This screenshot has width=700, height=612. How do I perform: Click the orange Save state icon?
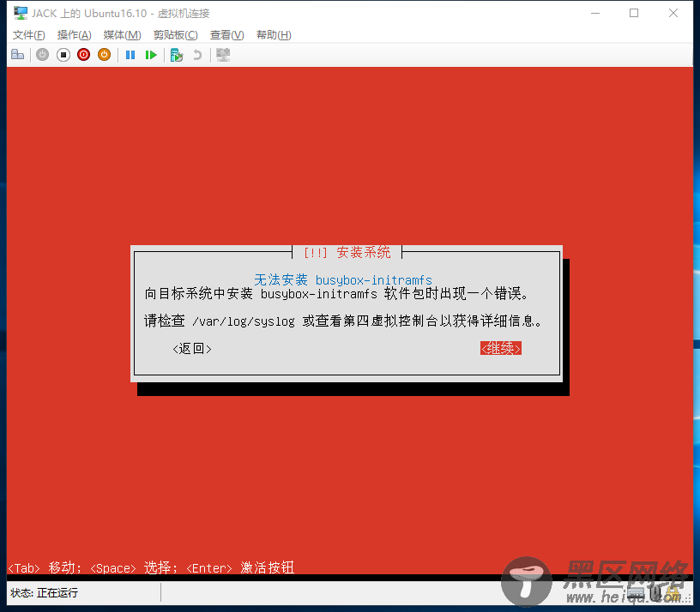point(104,55)
